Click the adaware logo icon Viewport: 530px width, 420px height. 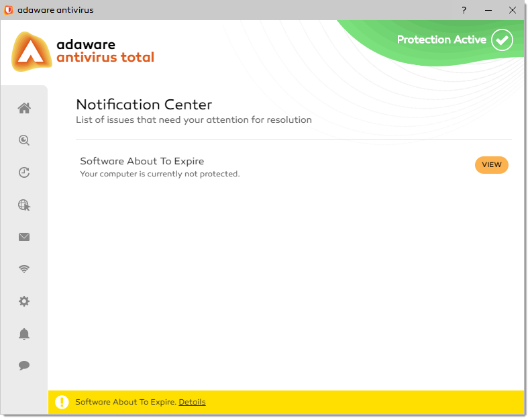click(31, 52)
